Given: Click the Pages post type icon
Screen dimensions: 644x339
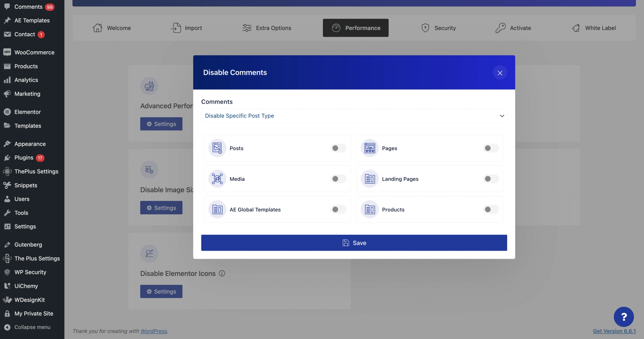Looking at the screenshot, I should click(370, 148).
